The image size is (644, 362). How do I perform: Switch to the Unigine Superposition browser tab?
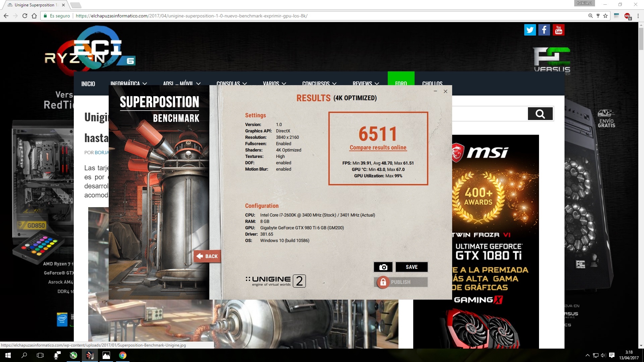click(34, 5)
